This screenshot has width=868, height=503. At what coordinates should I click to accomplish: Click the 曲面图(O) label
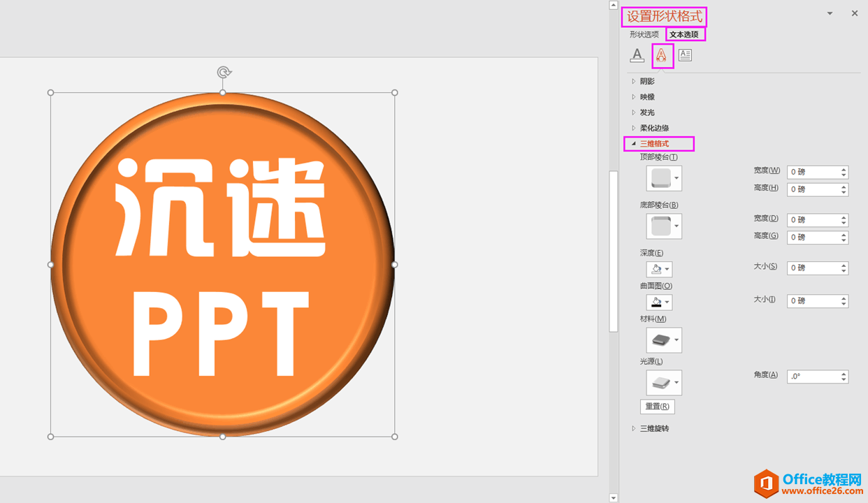656,286
